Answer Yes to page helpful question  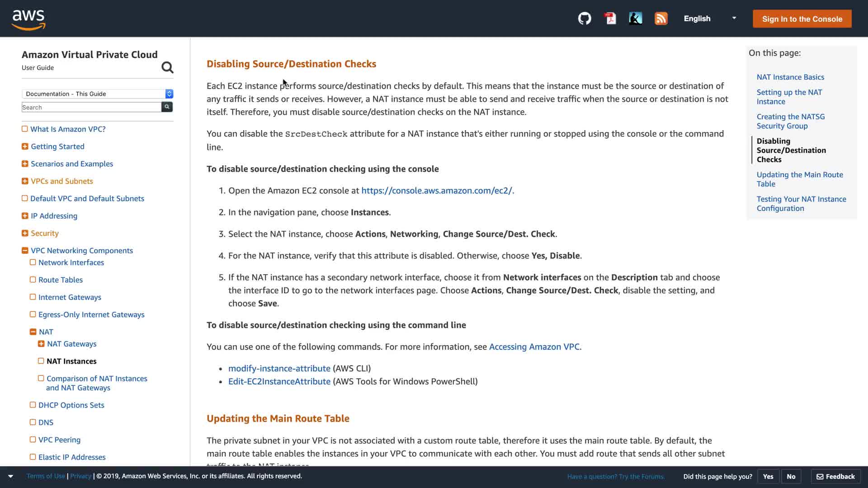click(x=768, y=476)
